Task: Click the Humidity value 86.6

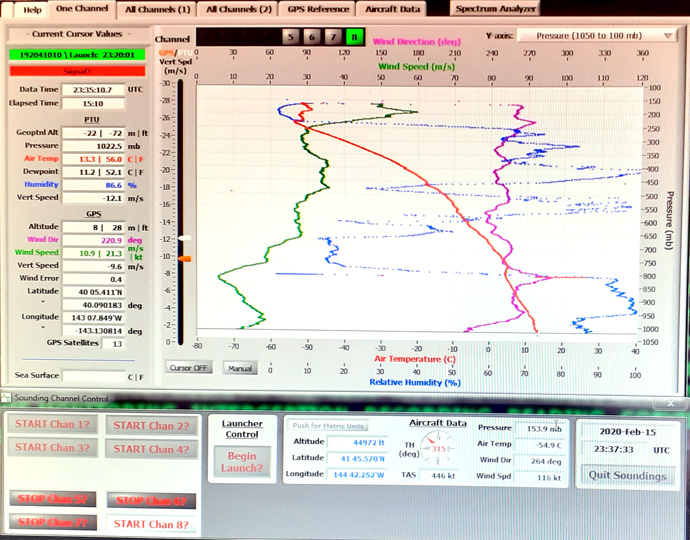Action: coord(93,185)
